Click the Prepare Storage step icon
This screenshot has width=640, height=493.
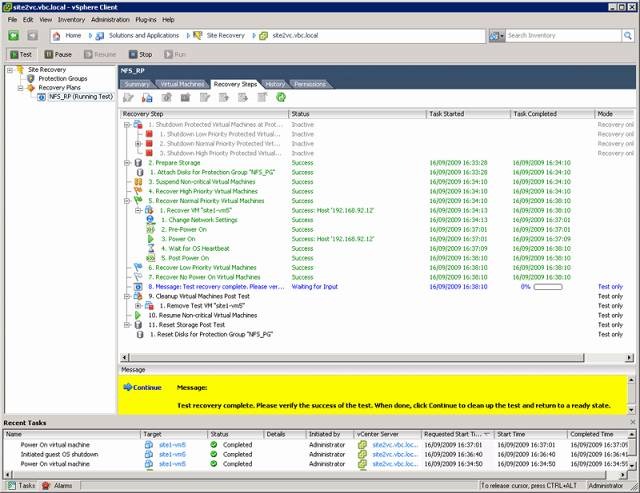pyautogui.click(x=138, y=163)
